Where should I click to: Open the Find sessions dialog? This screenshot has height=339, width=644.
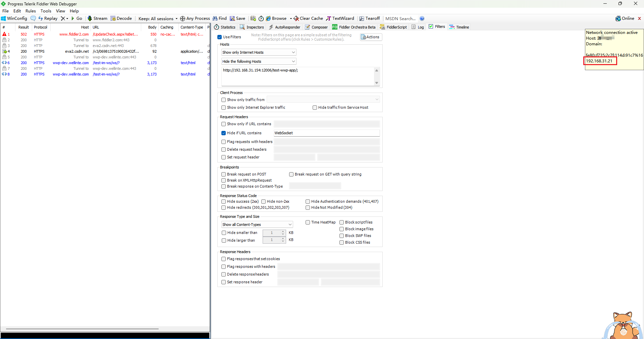220,18
